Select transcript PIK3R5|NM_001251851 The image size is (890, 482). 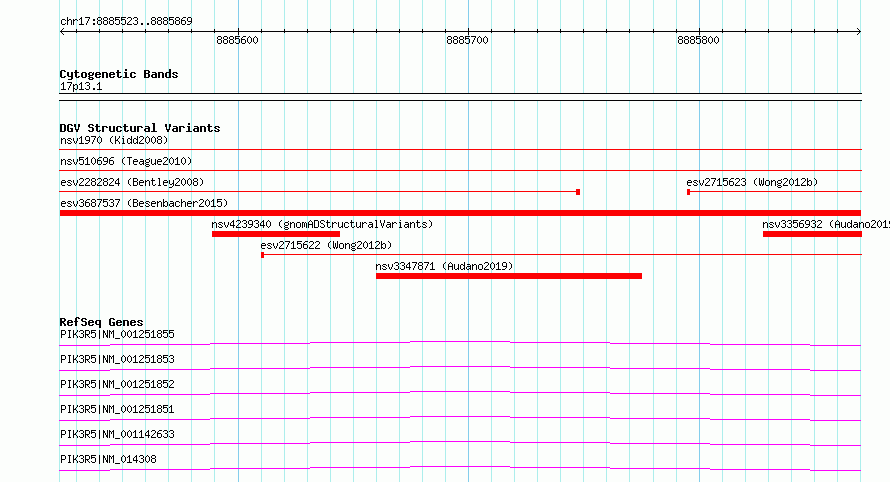[117, 409]
